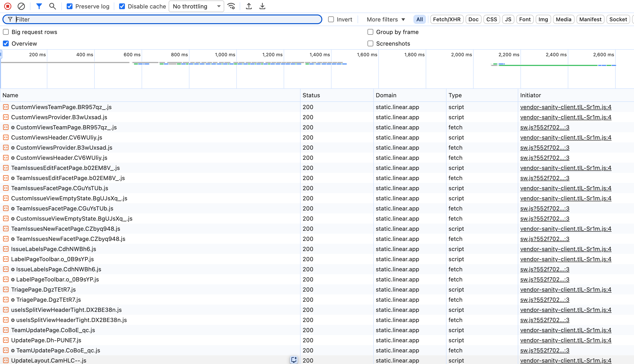
Task: Click the red stop recording button
Action: pyautogui.click(x=7, y=6)
